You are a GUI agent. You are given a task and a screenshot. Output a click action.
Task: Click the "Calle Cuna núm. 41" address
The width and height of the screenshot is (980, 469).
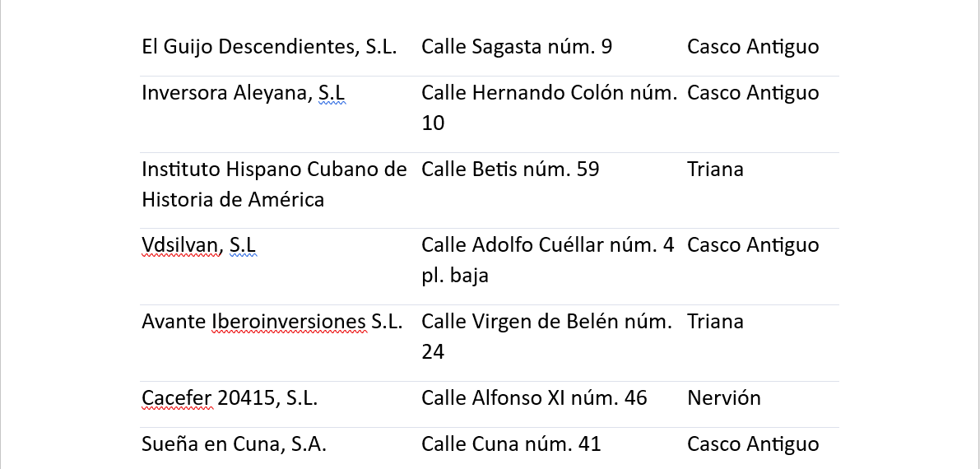[x=511, y=444]
